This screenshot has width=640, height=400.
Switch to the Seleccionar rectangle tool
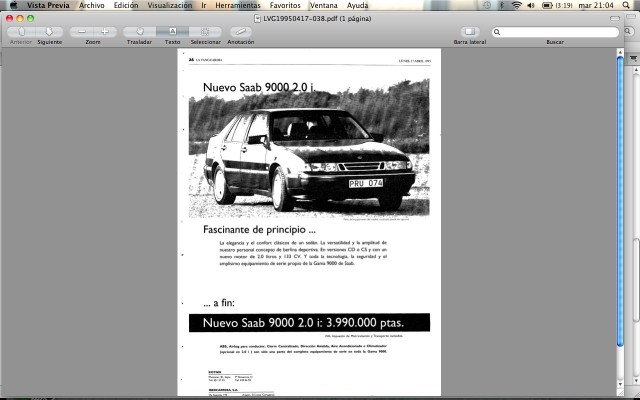[205, 32]
